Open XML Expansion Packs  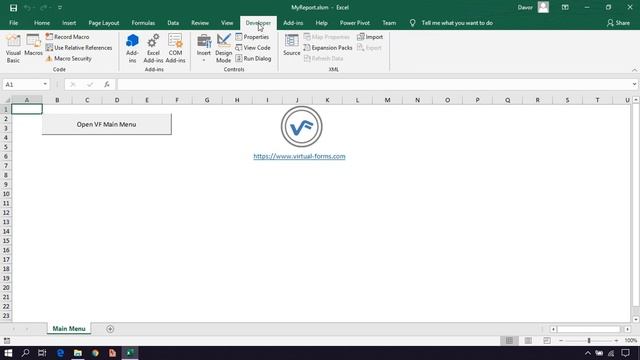click(x=328, y=48)
